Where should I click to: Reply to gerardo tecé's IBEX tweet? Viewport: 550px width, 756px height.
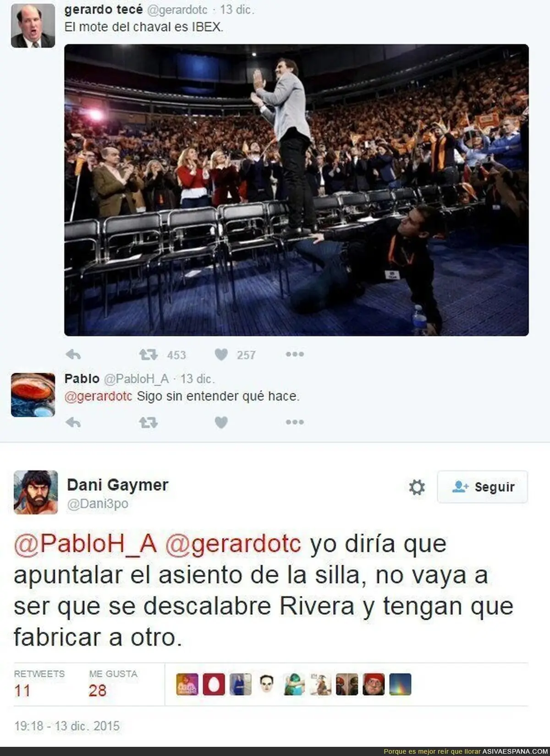click(73, 354)
